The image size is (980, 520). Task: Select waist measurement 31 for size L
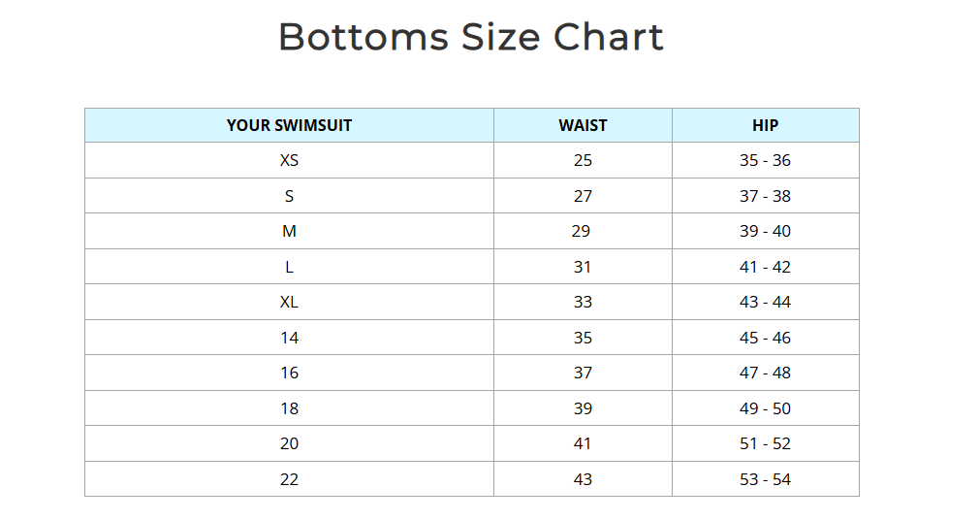(583, 267)
